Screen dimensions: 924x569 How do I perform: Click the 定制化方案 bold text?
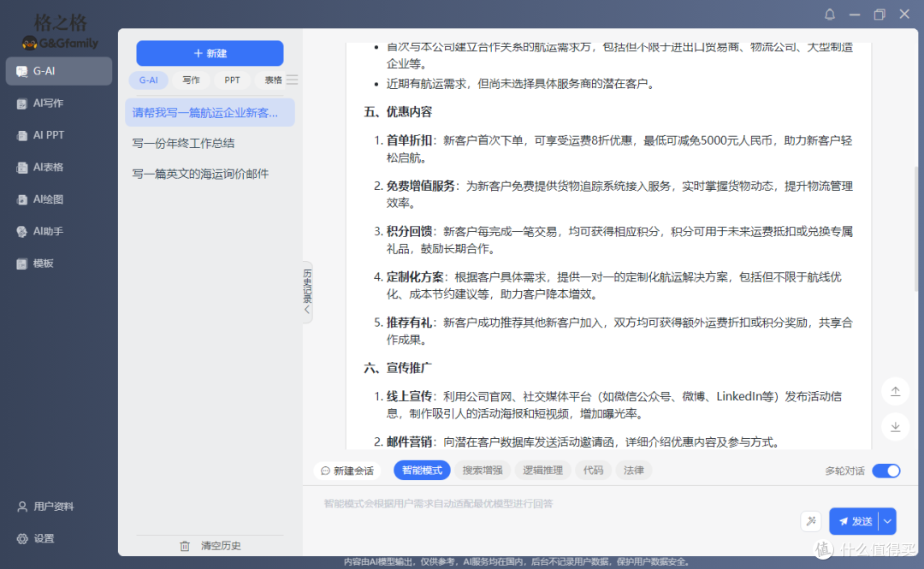tap(415, 277)
